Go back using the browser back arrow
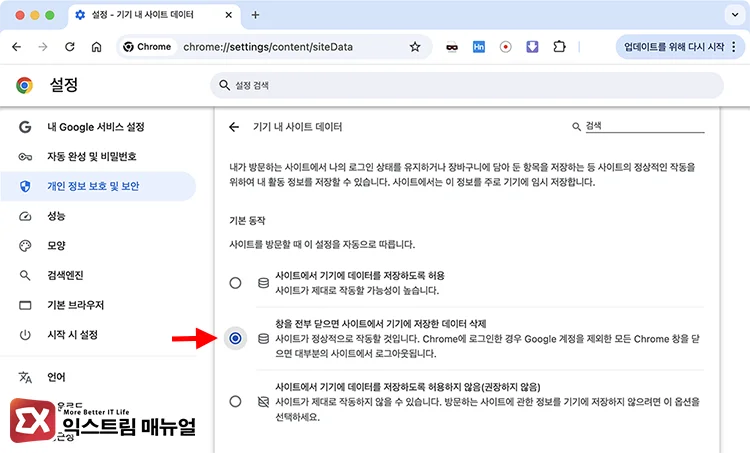 tap(17, 47)
